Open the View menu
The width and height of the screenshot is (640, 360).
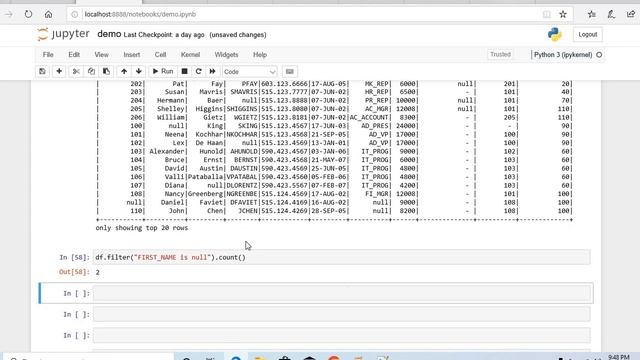click(101, 55)
